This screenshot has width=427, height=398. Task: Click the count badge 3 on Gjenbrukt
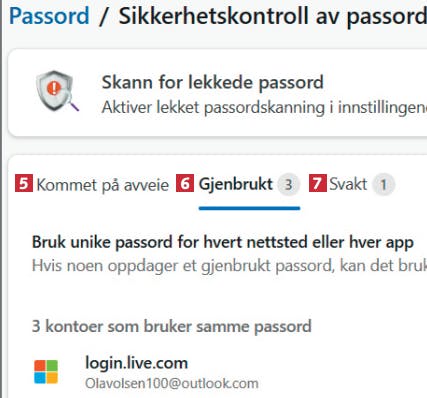pos(289,184)
